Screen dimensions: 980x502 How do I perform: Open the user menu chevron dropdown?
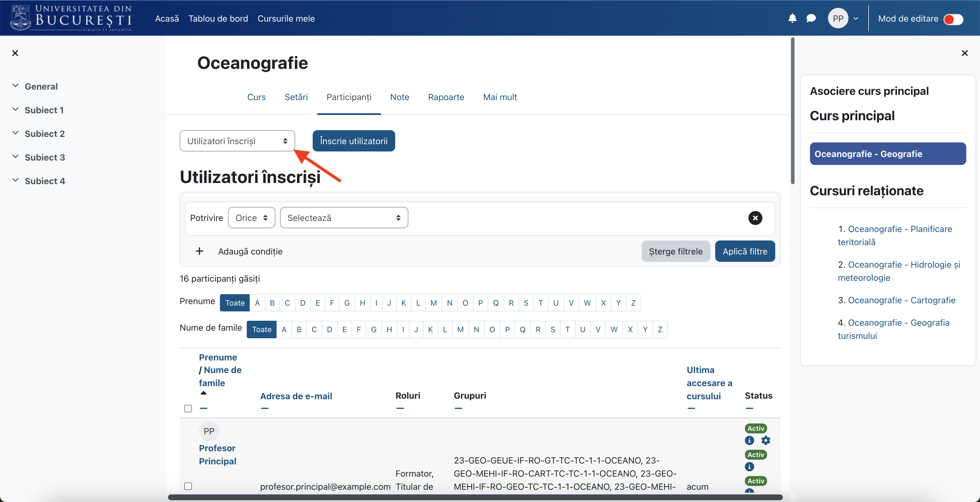point(855,18)
